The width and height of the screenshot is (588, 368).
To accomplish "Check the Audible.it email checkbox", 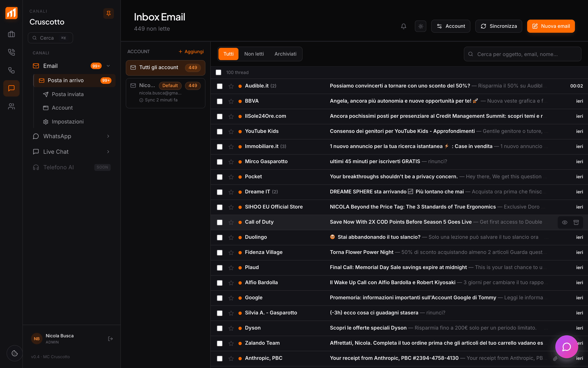I will (220, 86).
